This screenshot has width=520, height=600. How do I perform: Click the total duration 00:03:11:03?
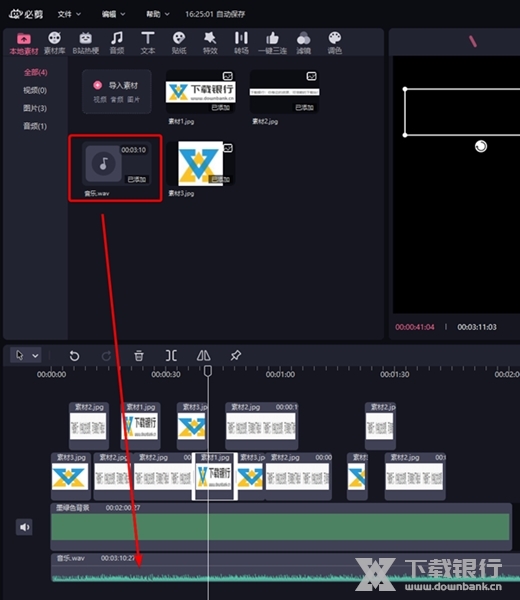(x=477, y=327)
